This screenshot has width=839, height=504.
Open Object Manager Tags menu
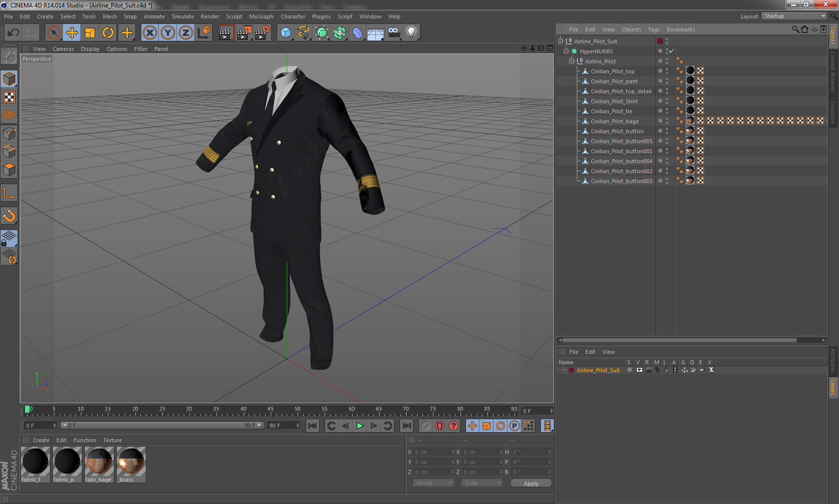pyautogui.click(x=654, y=29)
